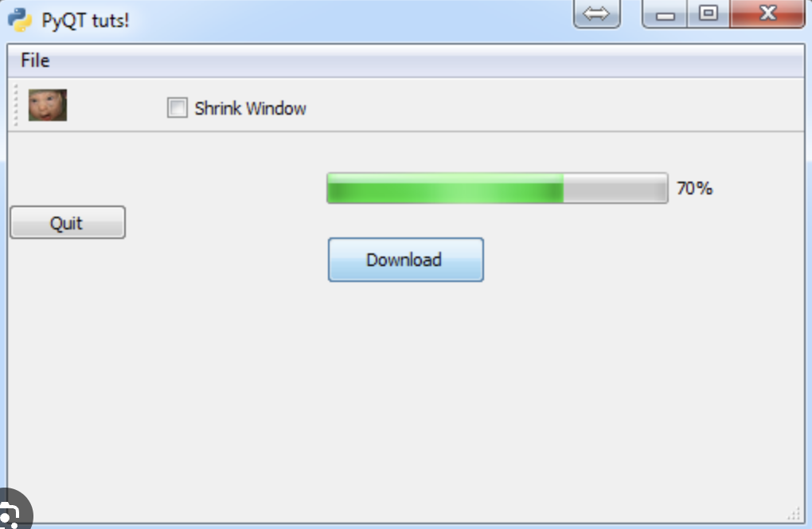
Task: Minimize the PyQT tuts window
Action: click(x=665, y=14)
